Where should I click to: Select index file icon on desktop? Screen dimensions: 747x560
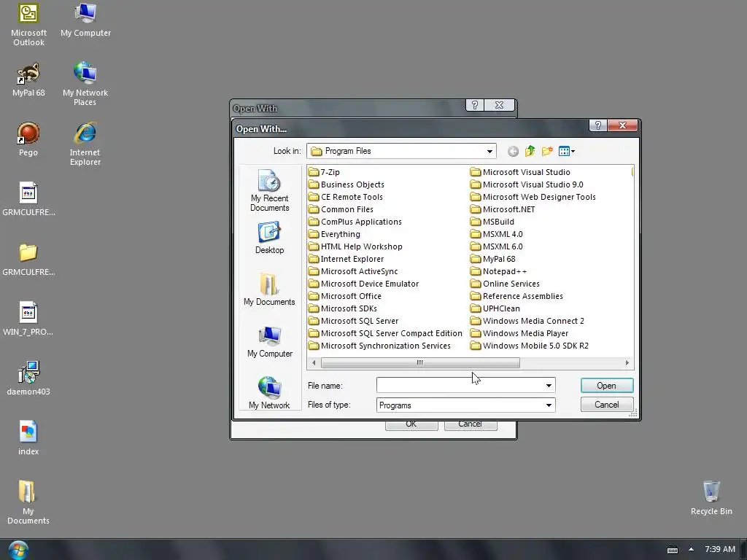click(28, 437)
